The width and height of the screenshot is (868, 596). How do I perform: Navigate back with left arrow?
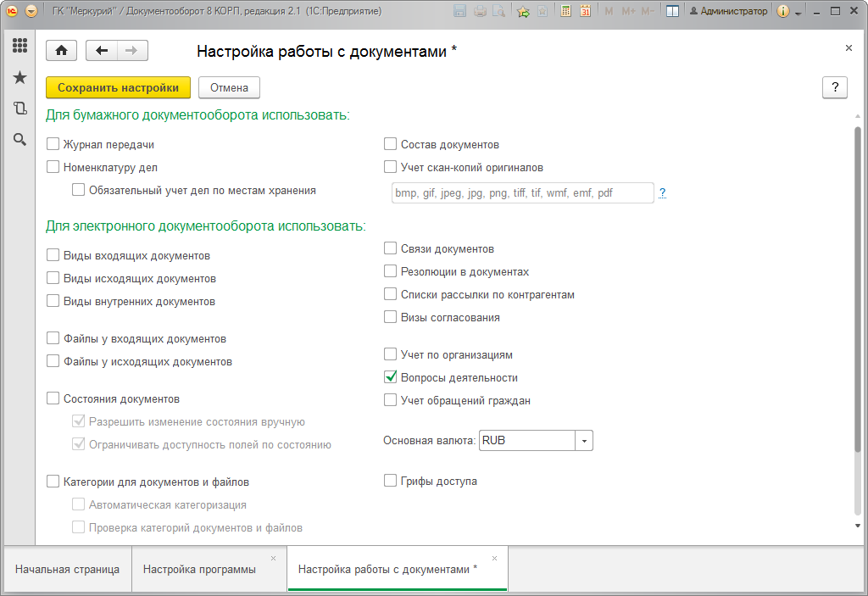pos(102,50)
